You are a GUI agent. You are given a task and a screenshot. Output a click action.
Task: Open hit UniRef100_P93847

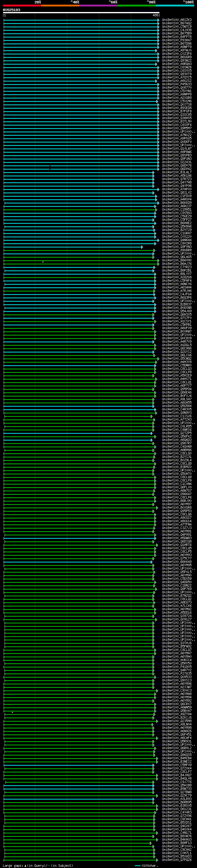tap(177, 40)
